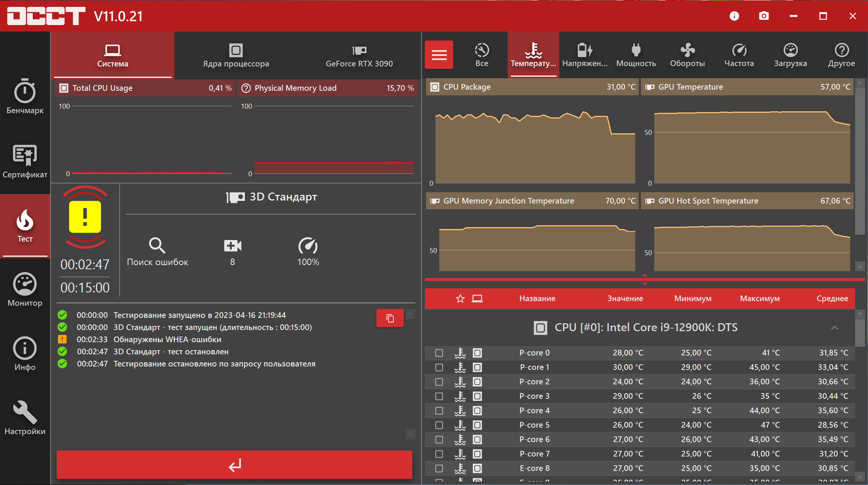The height and width of the screenshot is (485, 868).
Task: Open the Бенчмарк section in sidebar
Action: [25, 96]
